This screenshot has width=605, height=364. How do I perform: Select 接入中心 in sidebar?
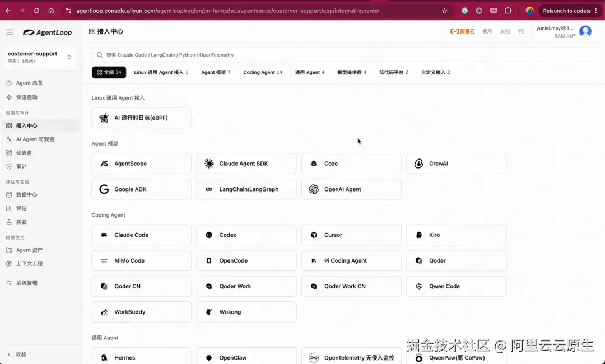click(40, 125)
